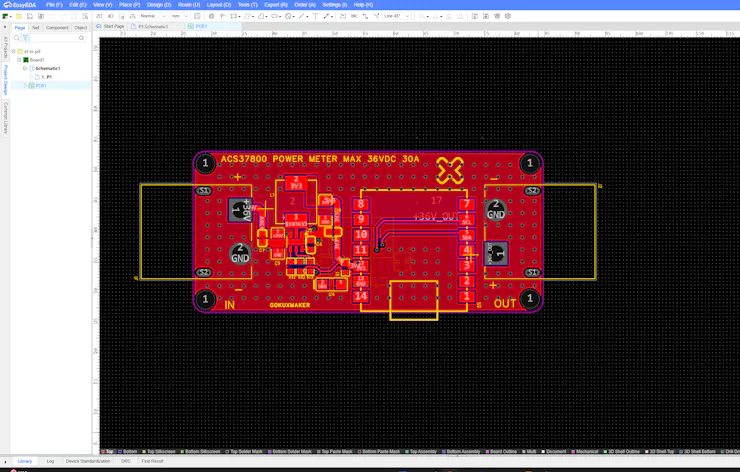Click the EasyEDA logo

[x=19, y=5]
